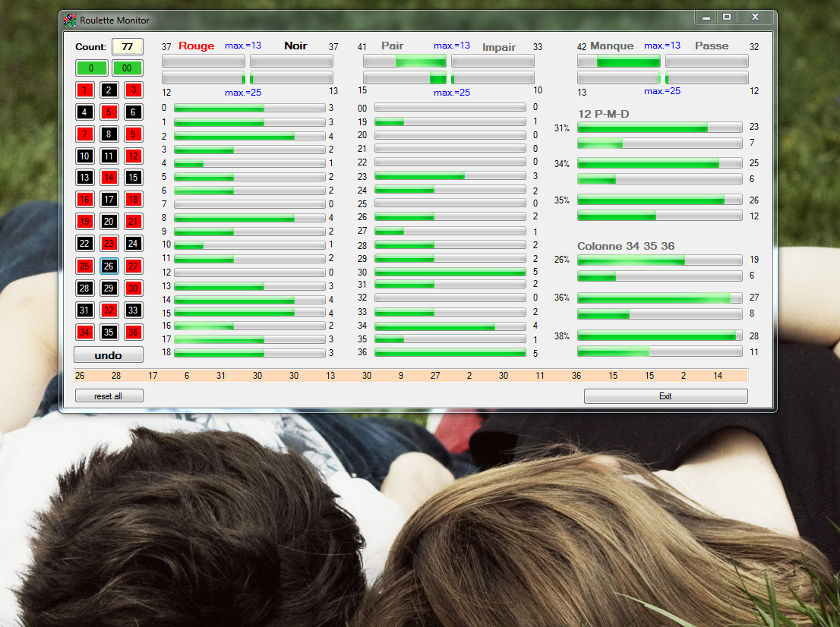Select black number 6 button

click(134, 112)
